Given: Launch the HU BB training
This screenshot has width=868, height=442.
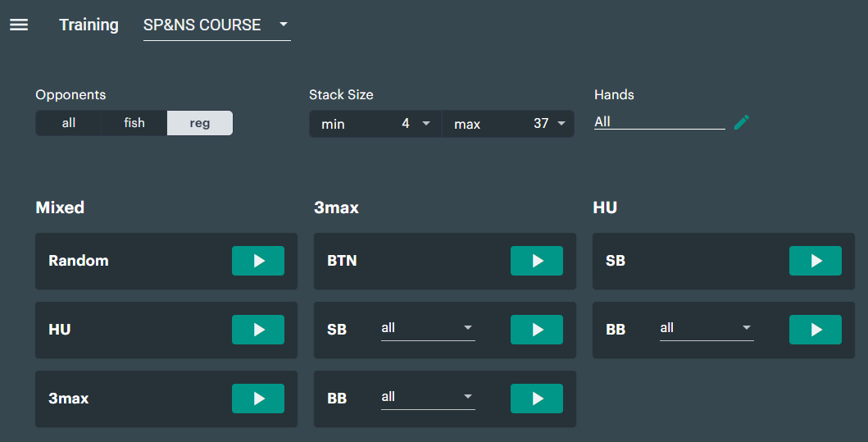Looking at the screenshot, I should click(816, 330).
